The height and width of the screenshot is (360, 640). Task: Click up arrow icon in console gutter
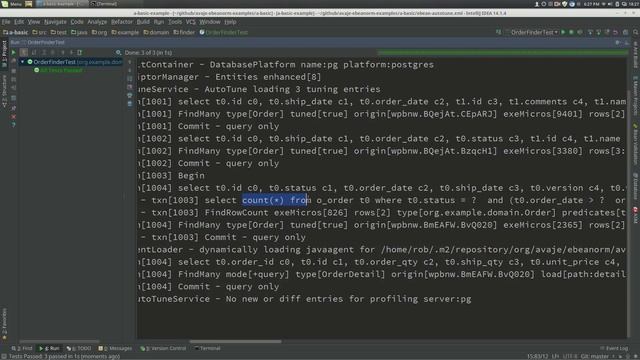(130, 62)
